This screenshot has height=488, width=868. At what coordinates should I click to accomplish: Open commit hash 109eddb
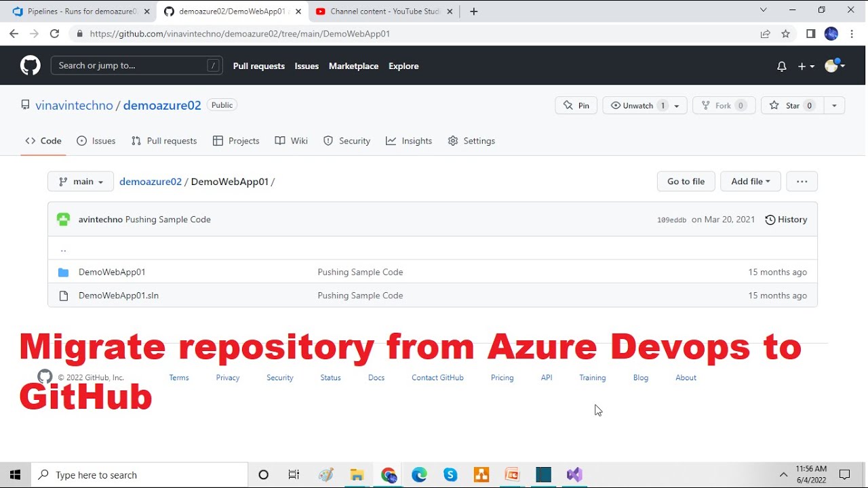pyautogui.click(x=671, y=220)
